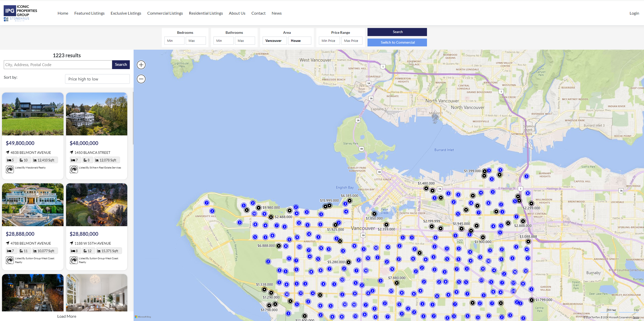Screen dimensions: 644x321
Task: Select the $15,995,000 map marker
Action: (x=329, y=206)
